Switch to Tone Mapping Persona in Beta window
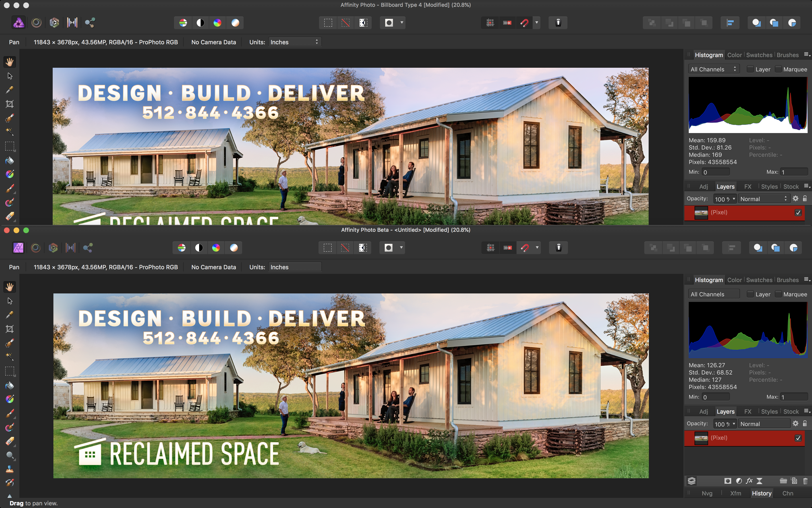The height and width of the screenshot is (508, 812). 71,248
